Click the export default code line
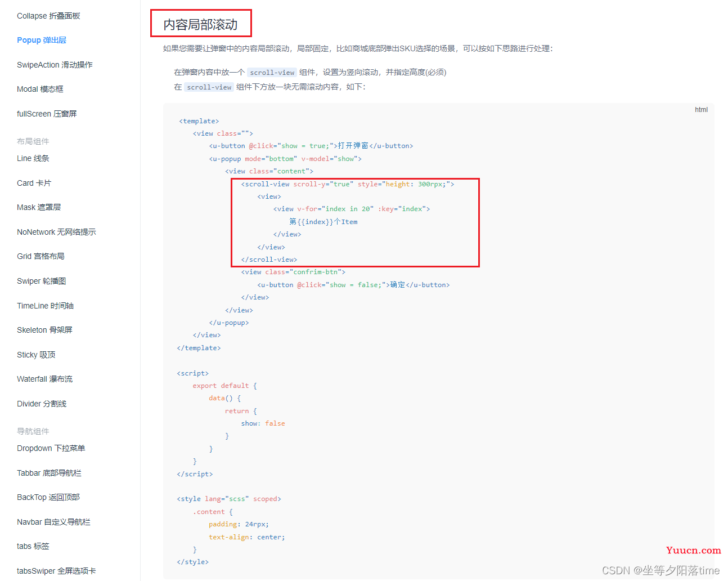728x581 pixels. pos(224,386)
